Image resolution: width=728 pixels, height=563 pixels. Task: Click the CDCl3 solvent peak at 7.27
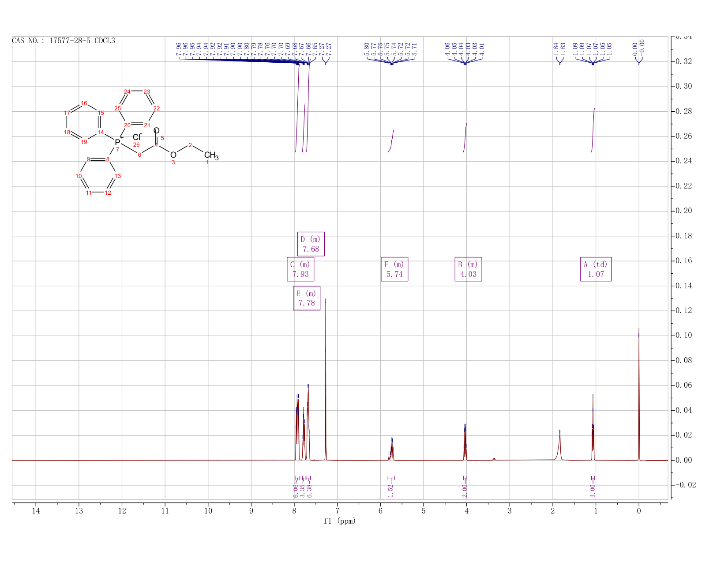click(x=326, y=380)
